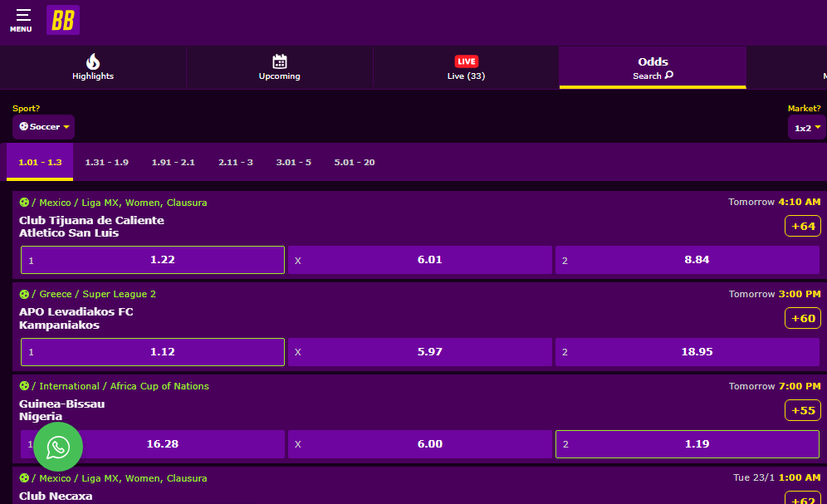Bet on Club Tijuana win at 1.22

pos(153,260)
